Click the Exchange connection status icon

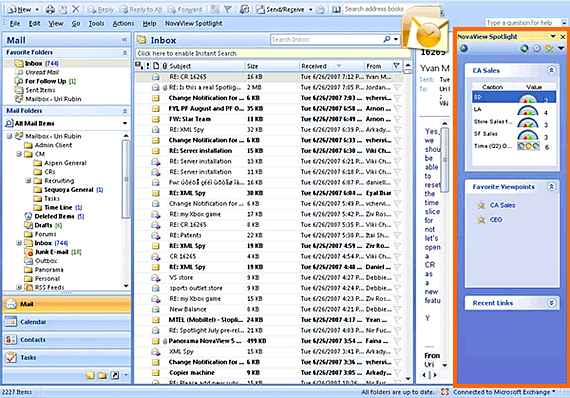[445, 392]
